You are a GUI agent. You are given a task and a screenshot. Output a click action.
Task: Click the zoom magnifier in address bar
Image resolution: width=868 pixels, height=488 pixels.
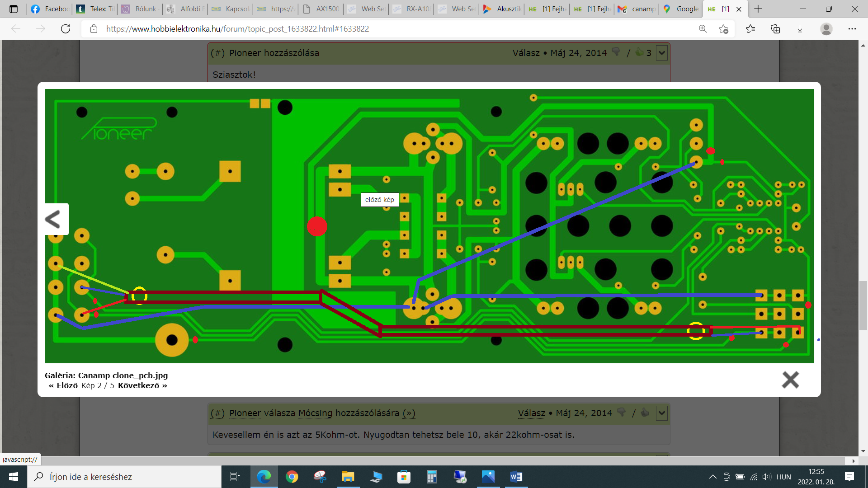[x=703, y=29]
